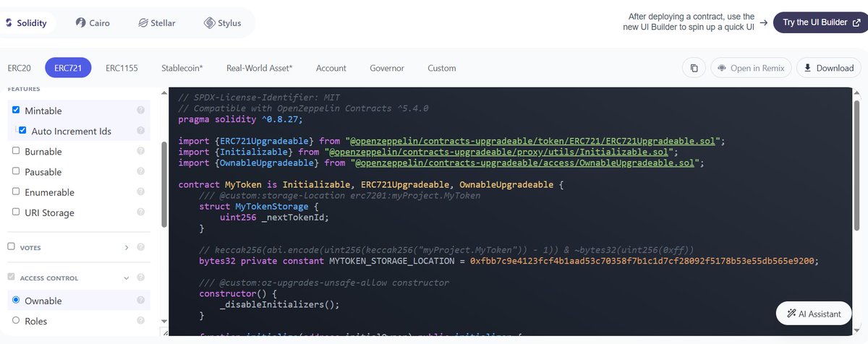
Task: Toggle the Access Control checkbox
Action: coord(11,278)
